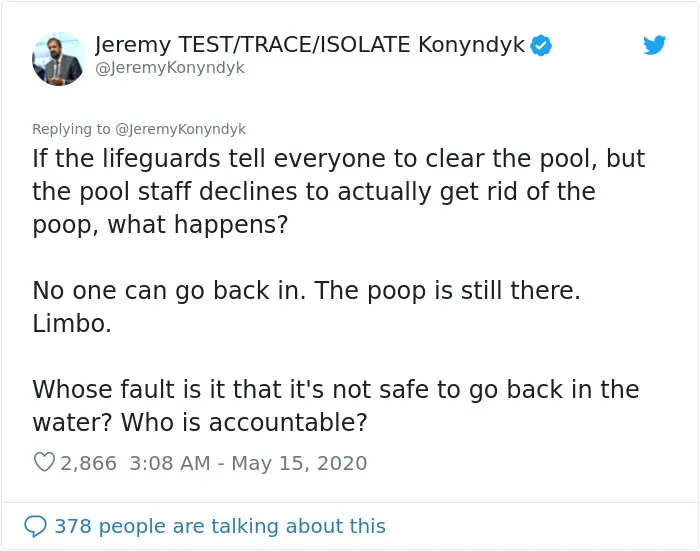The height and width of the screenshot is (551, 700).
Task: Click the word "Limbo." in the tweet
Action: tap(72, 323)
